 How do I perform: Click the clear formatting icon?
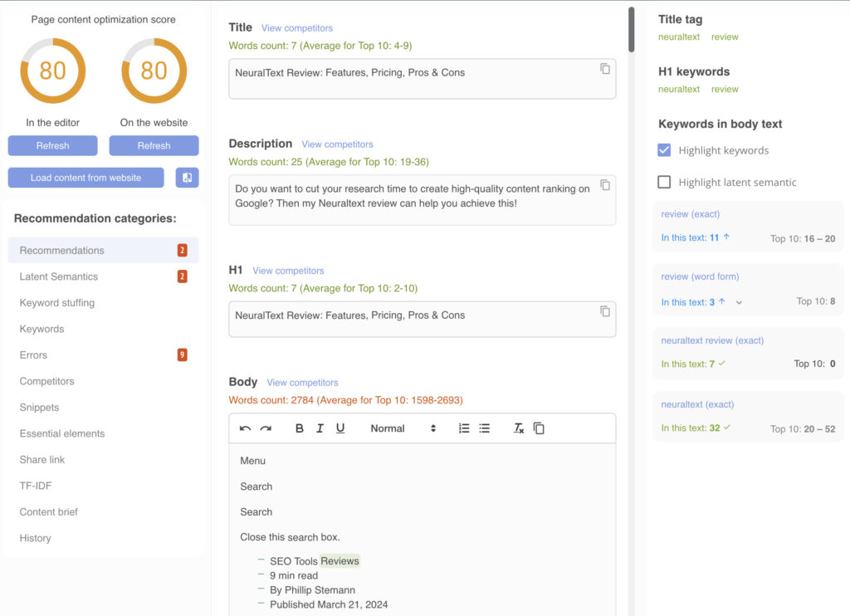518,428
